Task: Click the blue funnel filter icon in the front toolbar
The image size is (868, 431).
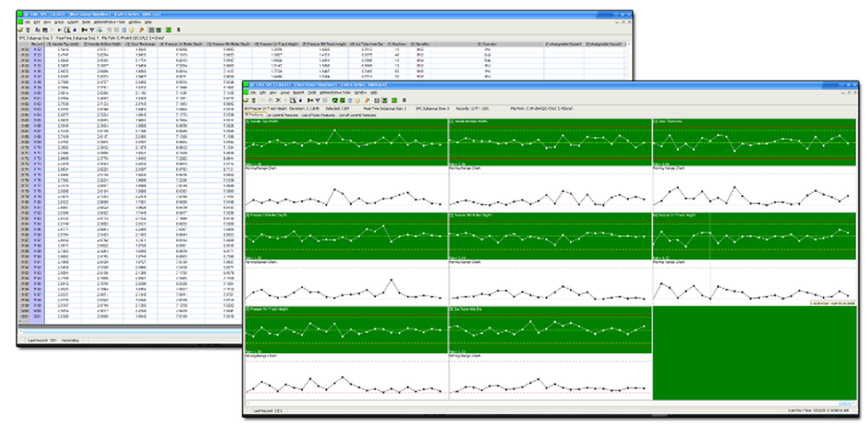Action: click(x=318, y=101)
